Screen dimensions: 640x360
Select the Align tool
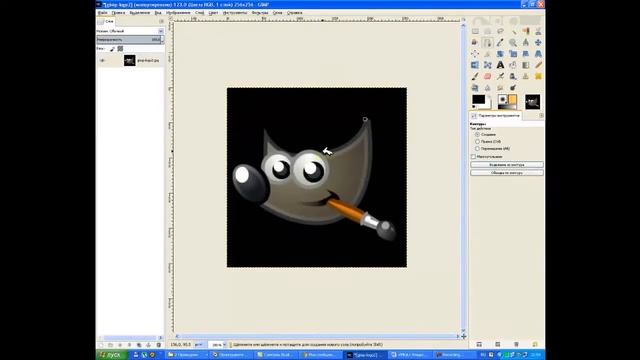(475, 53)
